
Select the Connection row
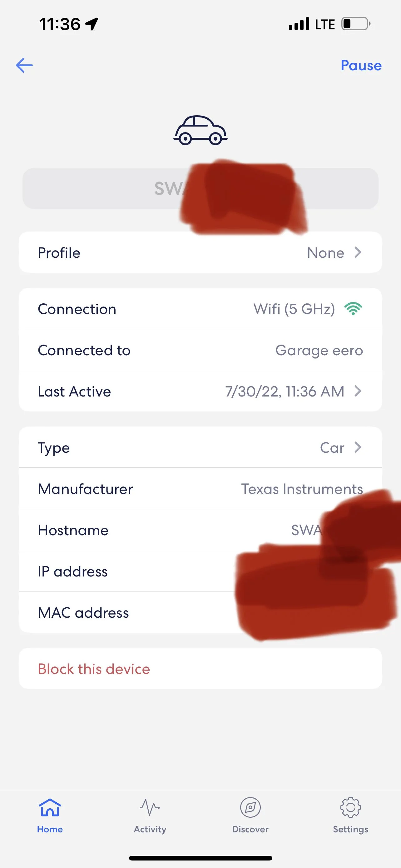coord(200,309)
